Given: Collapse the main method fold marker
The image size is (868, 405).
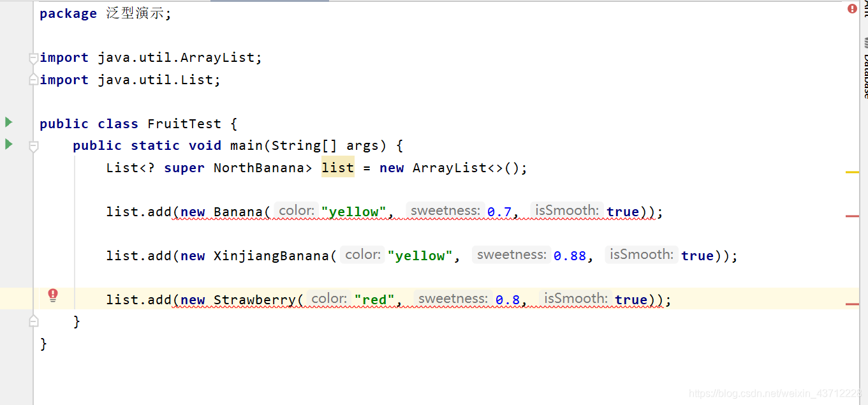Looking at the screenshot, I should 33,146.
